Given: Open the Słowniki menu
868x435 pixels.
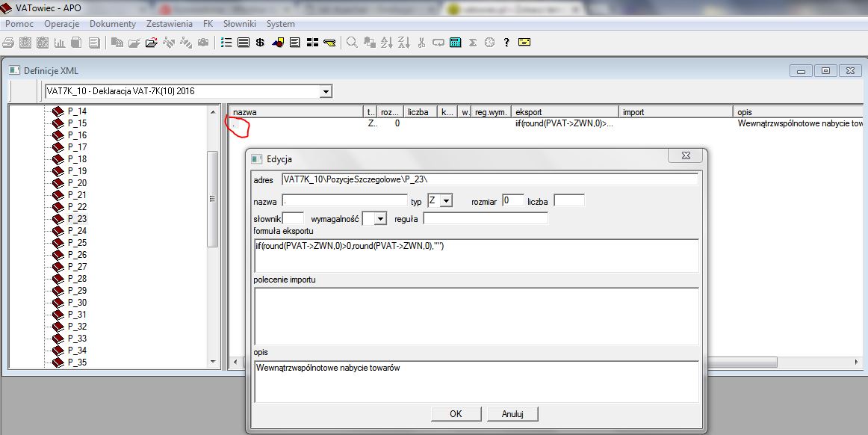Looking at the screenshot, I should click(239, 24).
